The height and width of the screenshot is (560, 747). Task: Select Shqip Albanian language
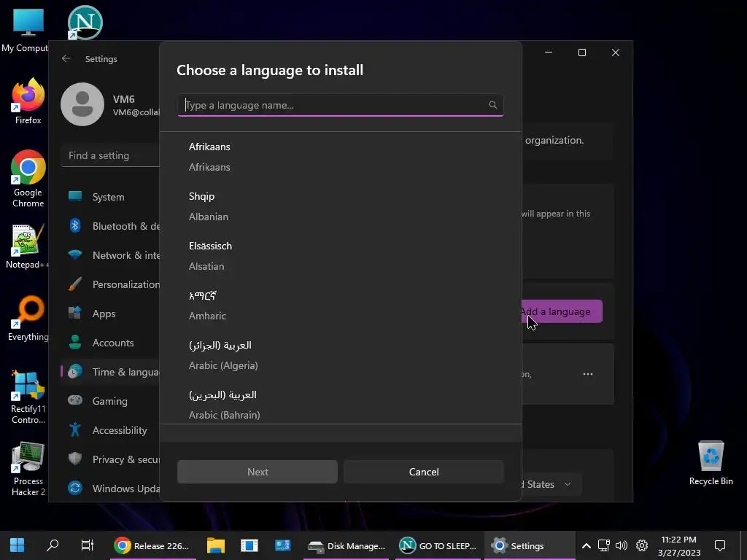(341, 206)
